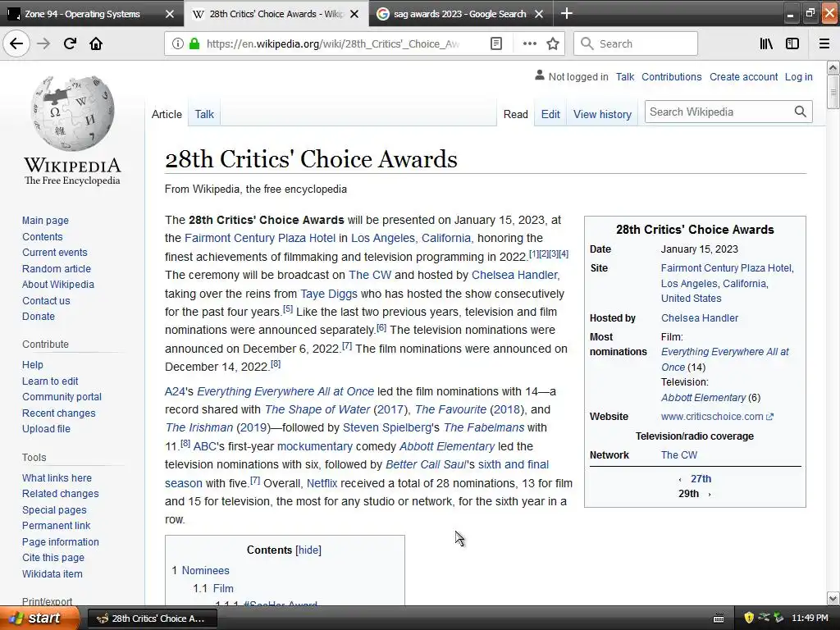
Task: Open Contributions link at top
Action: [671, 76]
